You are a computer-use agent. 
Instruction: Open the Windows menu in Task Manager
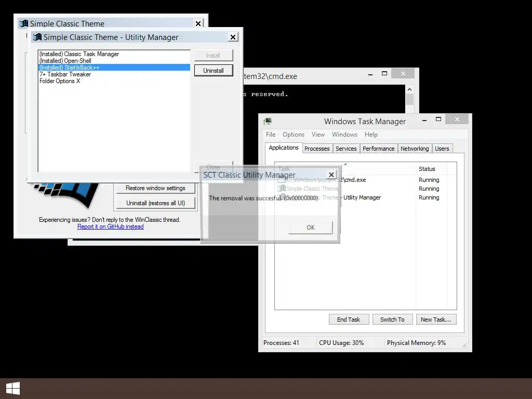pos(344,135)
